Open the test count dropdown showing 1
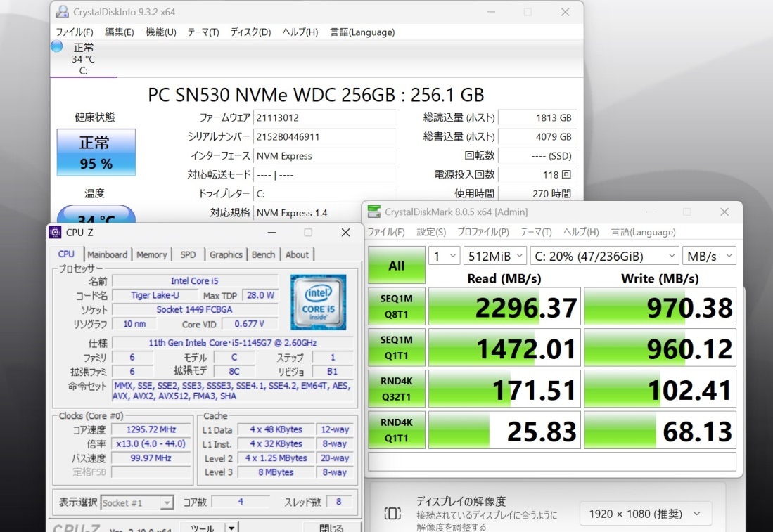The width and height of the screenshot is (773, 532). click(445, 256)
